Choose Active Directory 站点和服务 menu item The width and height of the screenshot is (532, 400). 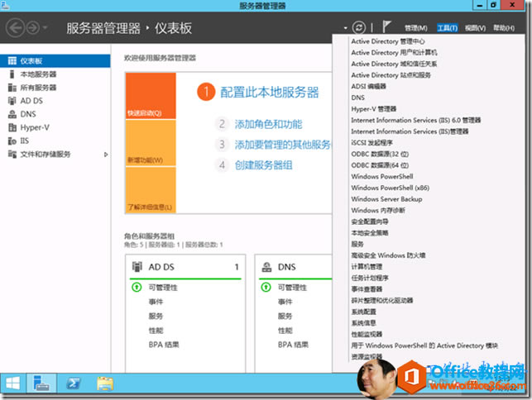click(391, 75)
